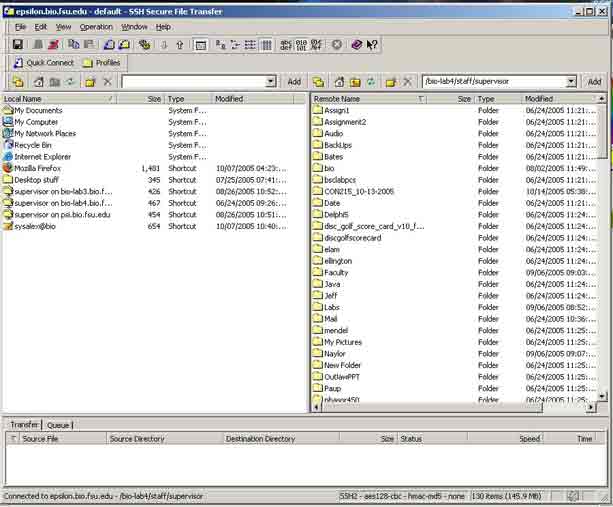Toggle the pressed window-layout toolbar button
Image resolution: width=613 pixels, height=507 pixels.
201,45
